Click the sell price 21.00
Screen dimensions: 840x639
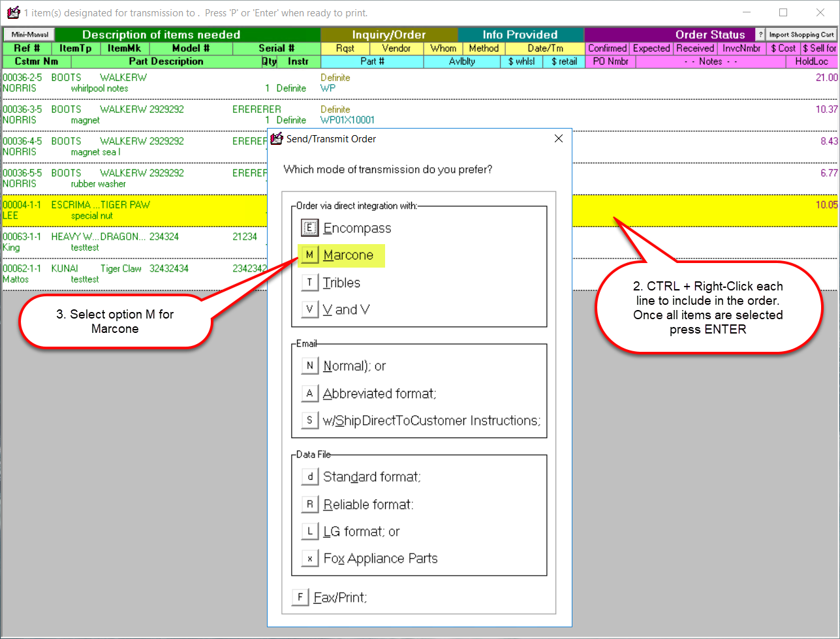click(827, 78)
